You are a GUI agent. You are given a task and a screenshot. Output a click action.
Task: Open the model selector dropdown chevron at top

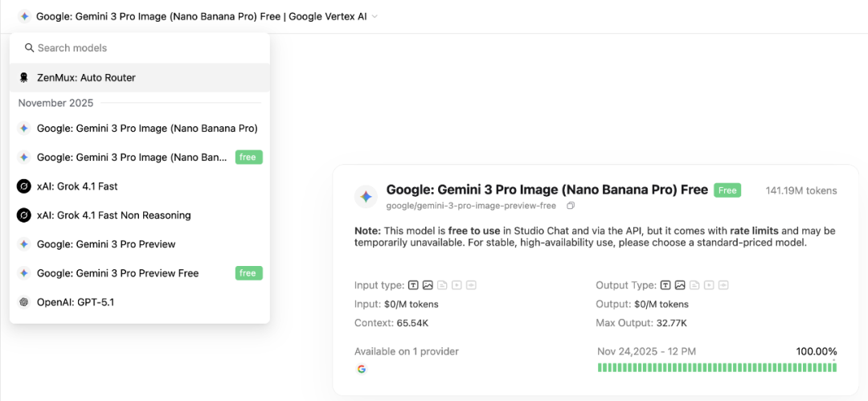[x=375, y=17]
